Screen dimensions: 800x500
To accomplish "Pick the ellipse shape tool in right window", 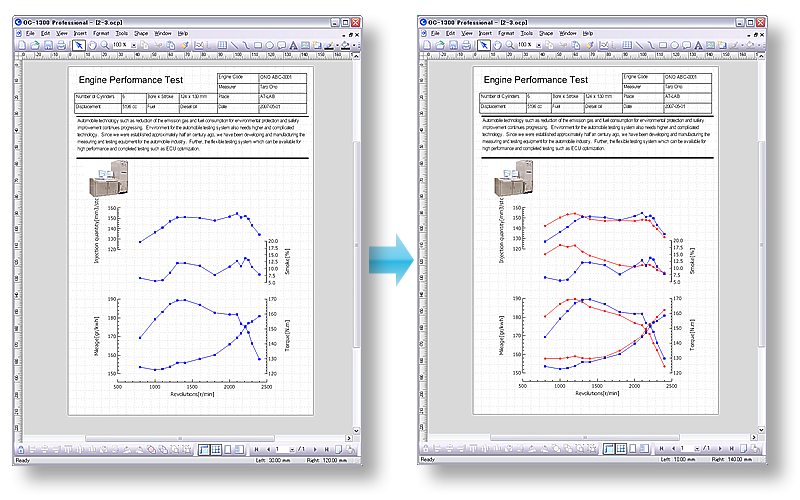I will [675, 45].
